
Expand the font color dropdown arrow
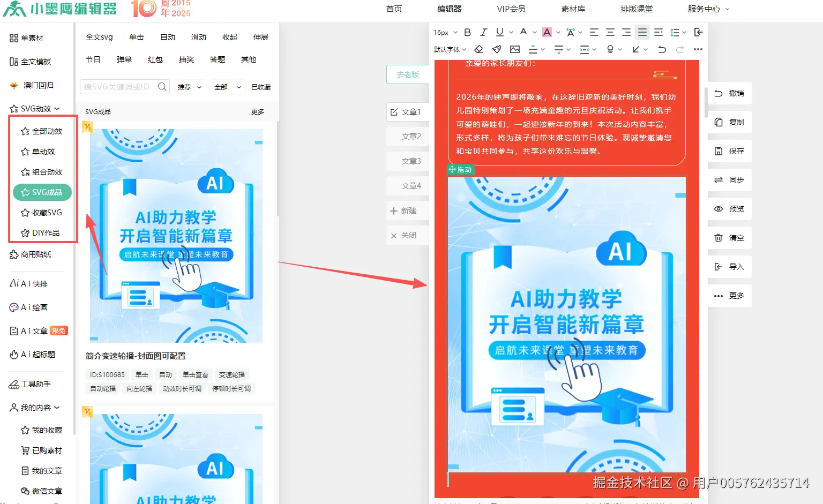point(535,32)
